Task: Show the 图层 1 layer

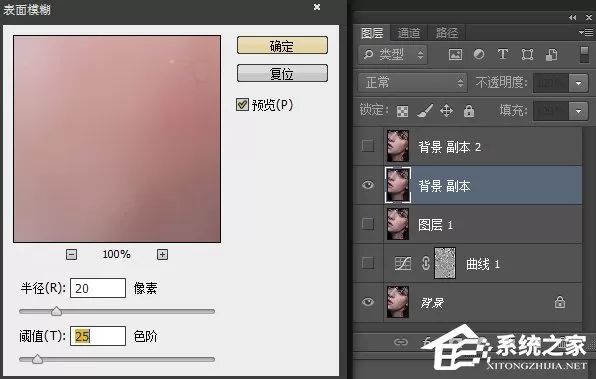Action: coord(368,224)
